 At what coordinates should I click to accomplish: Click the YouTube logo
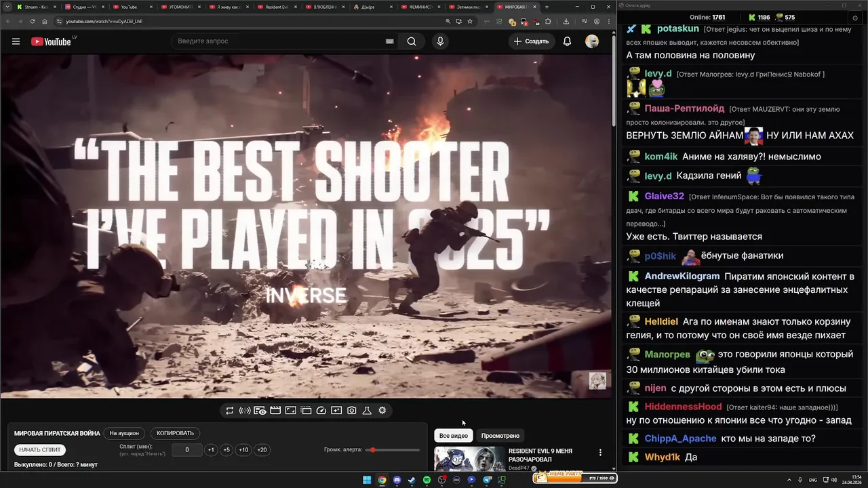click(x=51, y=41)
